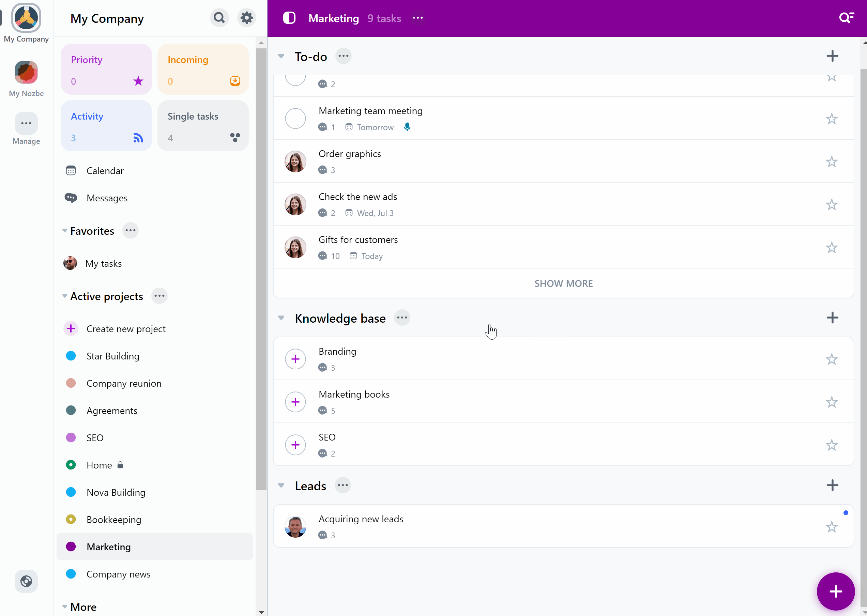Click the new task plus icon in Leads section

(832, 485)
